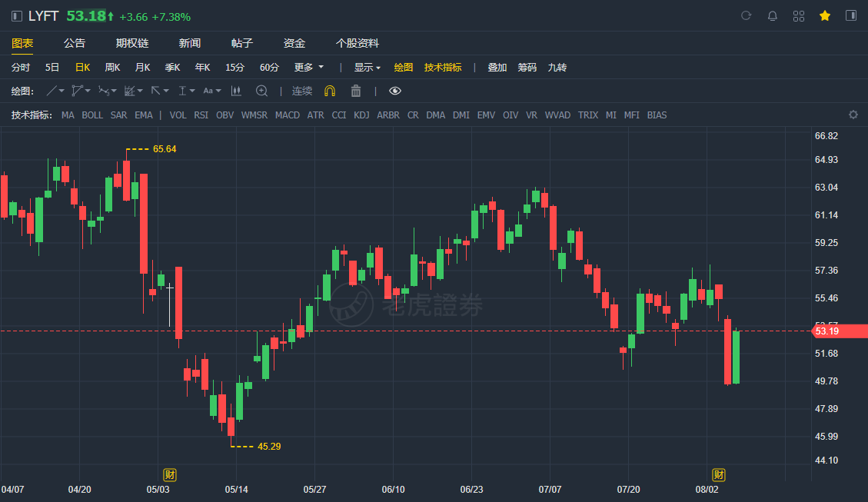Enable the BOLL indicator
Image resolution: width=868 pixels, height=502 pixels.
(x=92, y=115)
